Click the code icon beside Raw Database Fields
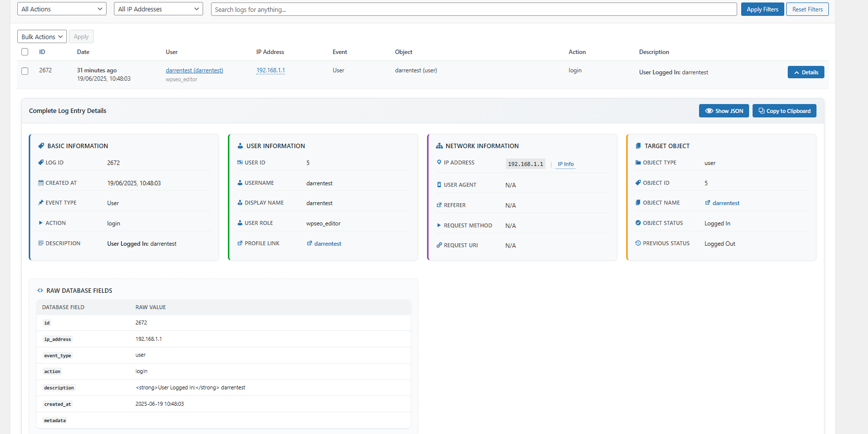This screenshot has width=868, height=434. [x=40, y=291]
